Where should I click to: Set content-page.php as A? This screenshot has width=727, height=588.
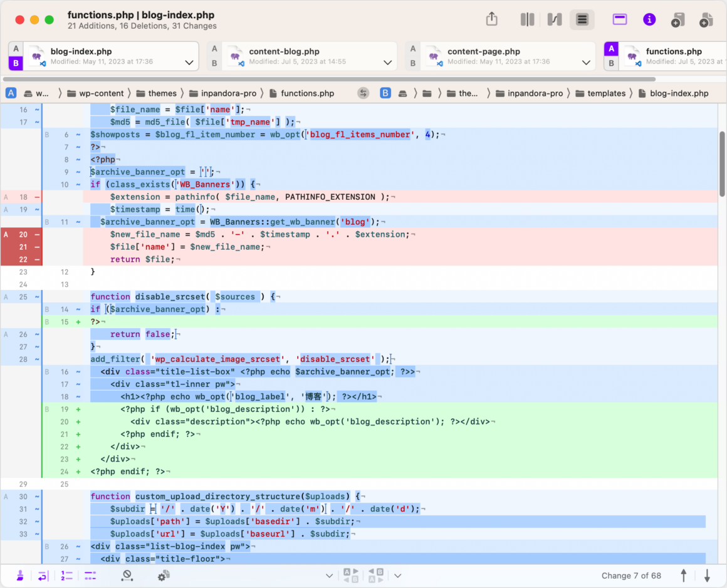pos(412,49)
